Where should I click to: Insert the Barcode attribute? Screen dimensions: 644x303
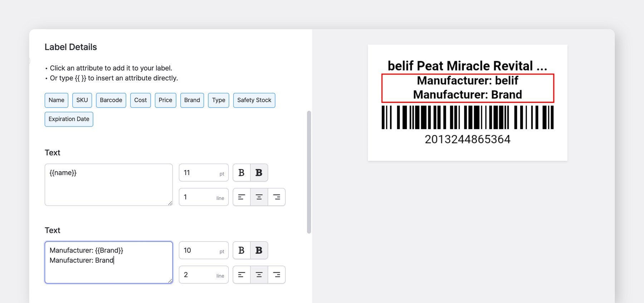click(x=111, y=100)
